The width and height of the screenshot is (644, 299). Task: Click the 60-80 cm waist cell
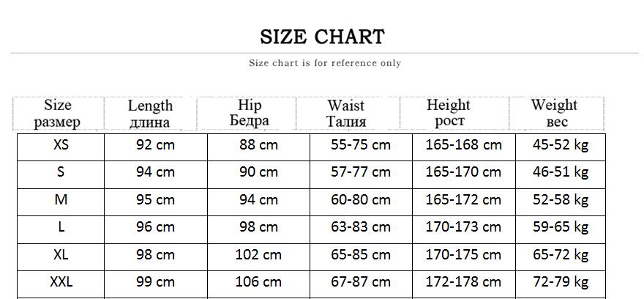361,199
